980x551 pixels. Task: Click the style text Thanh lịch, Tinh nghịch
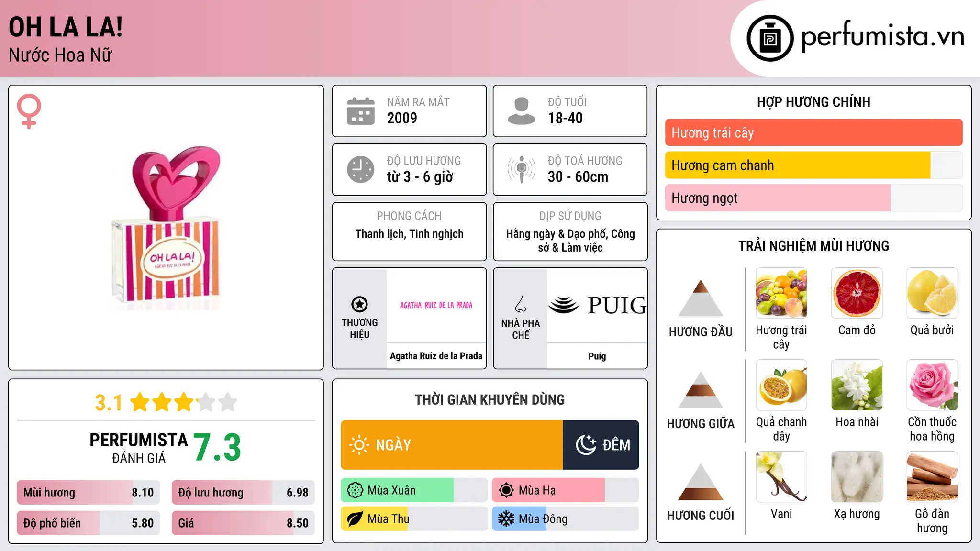tap(409, 234)
